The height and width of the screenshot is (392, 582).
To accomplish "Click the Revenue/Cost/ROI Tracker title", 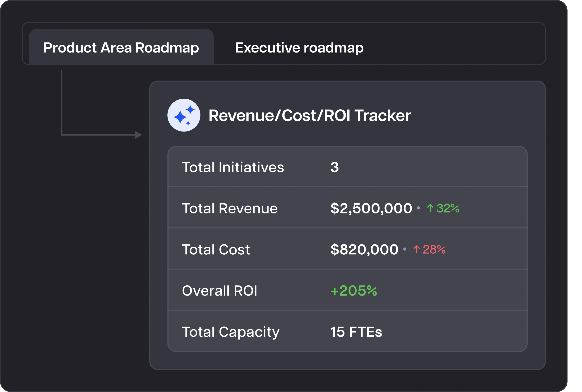I will tap(309, 115).
